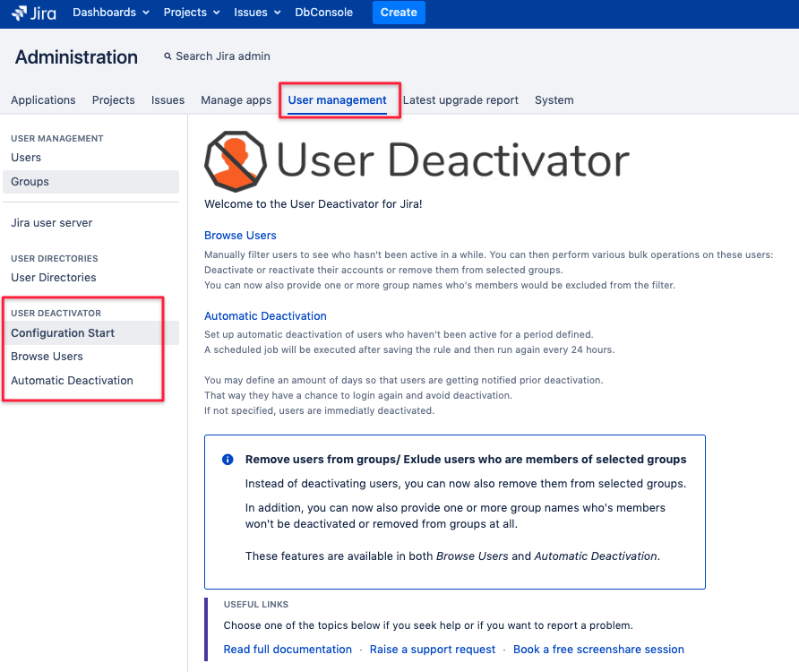Select the User management tab
799x672 pixels.
[338, 100]
